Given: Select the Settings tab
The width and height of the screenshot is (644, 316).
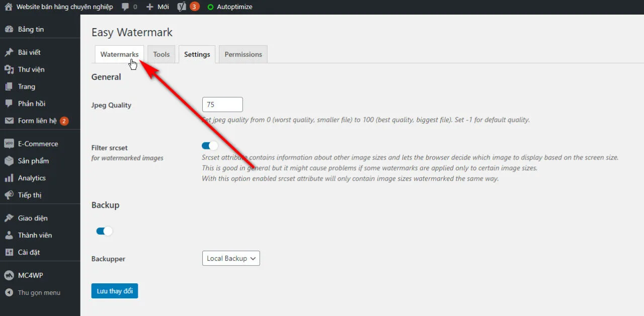Looking at the screenshot, I should pyautogui.click(x=197, y=54).
